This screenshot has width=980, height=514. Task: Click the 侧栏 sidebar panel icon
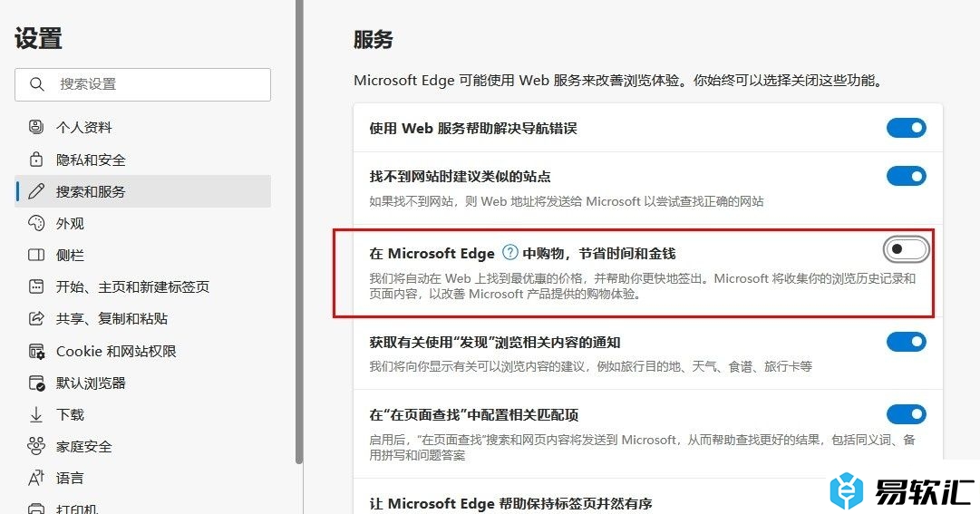(36, 255)
